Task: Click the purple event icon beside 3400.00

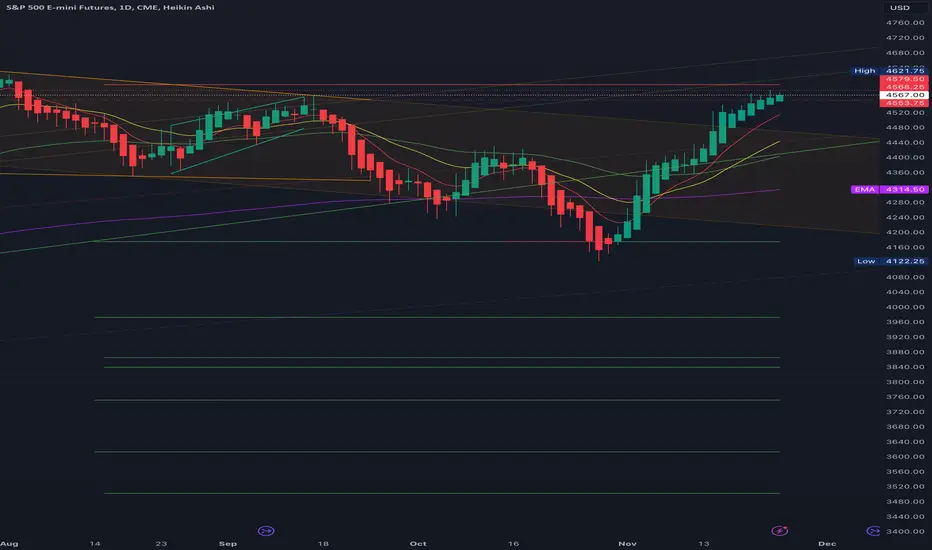Action: click(x=873, y=531)
